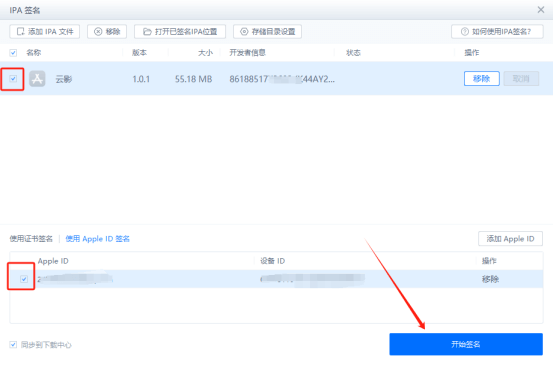Switch to 使用证书签名 tab
Image resolution: width=553 pixels, height=369 pixels.
pos(31,239)
